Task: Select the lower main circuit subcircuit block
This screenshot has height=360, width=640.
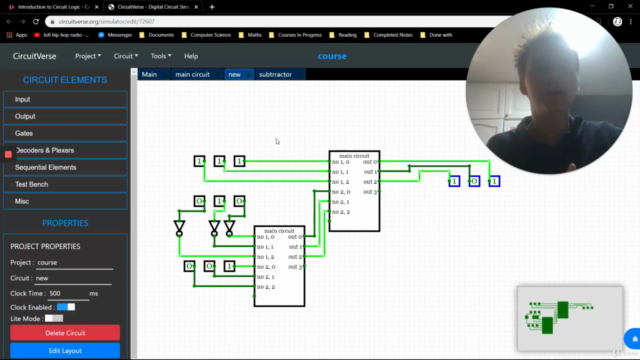Action: tap(279, 266)
